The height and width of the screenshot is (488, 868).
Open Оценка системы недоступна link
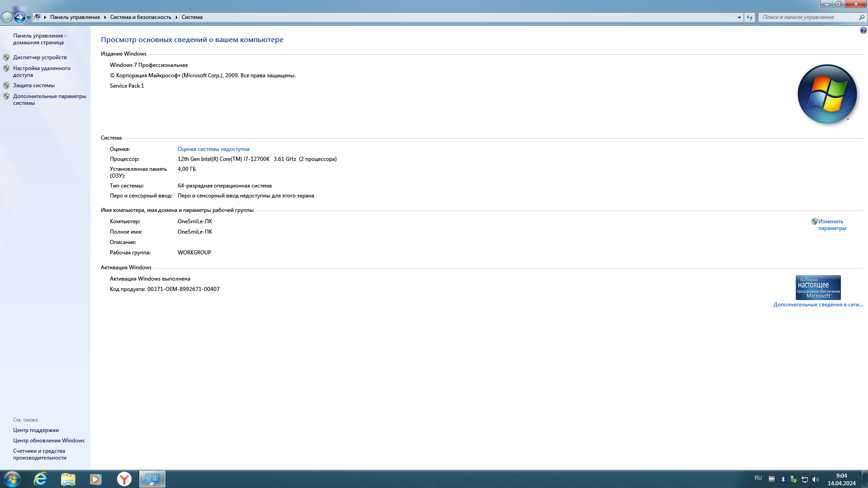click(x=213, y=149)
